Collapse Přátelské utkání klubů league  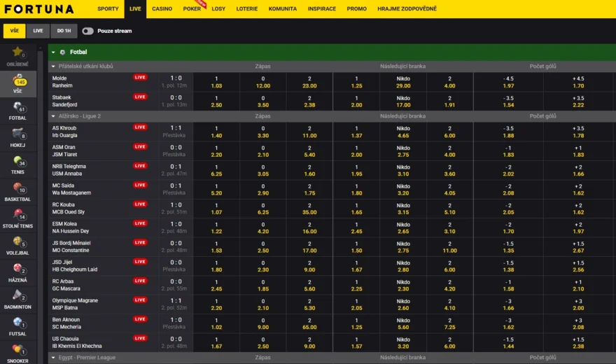point(53,66)
